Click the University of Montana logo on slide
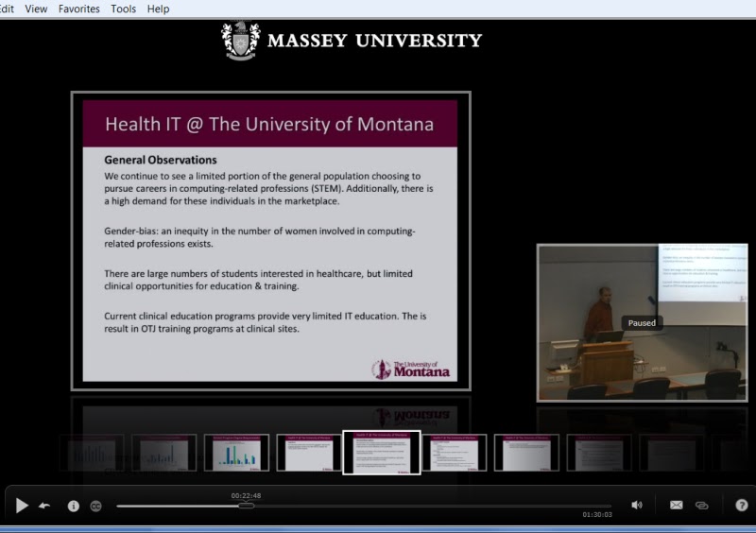756x533 pixels. click(411, 370)
